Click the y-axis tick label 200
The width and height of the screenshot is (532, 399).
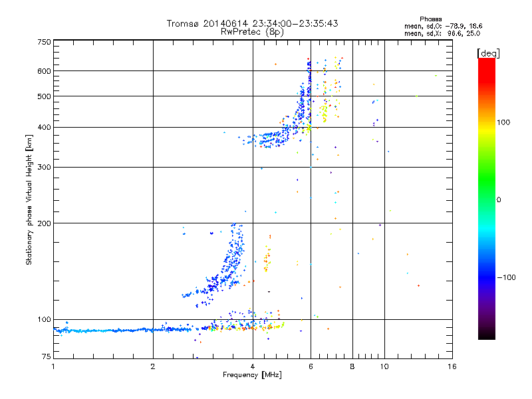[43, 223]
